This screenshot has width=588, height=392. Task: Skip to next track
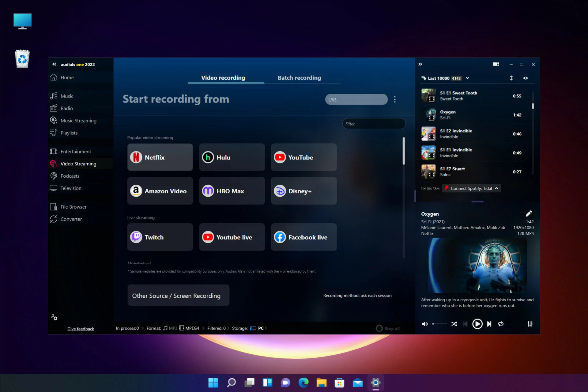tap(489, 324)
